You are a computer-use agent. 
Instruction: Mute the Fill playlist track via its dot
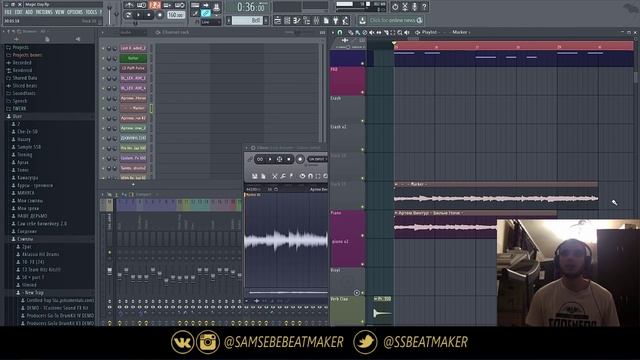tap(362, 93)
